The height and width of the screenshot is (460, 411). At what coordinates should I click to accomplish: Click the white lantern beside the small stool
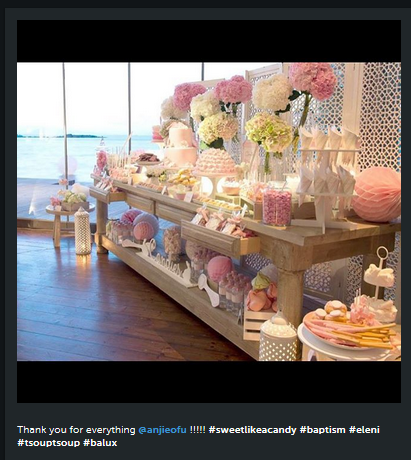pos(82,231)
